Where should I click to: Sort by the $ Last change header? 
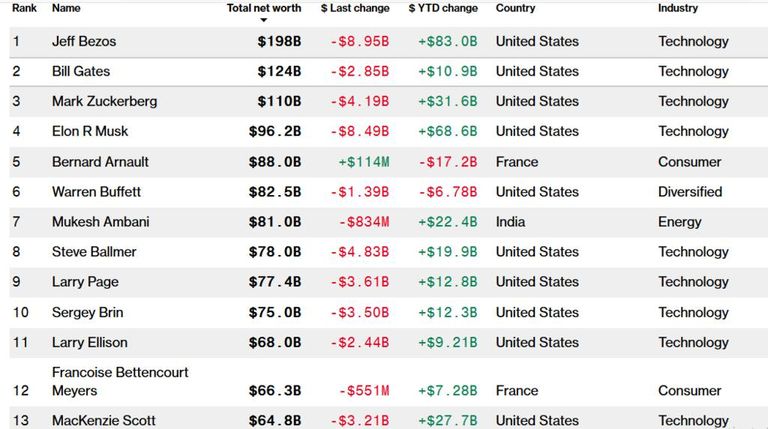click(x=355, y=8)
